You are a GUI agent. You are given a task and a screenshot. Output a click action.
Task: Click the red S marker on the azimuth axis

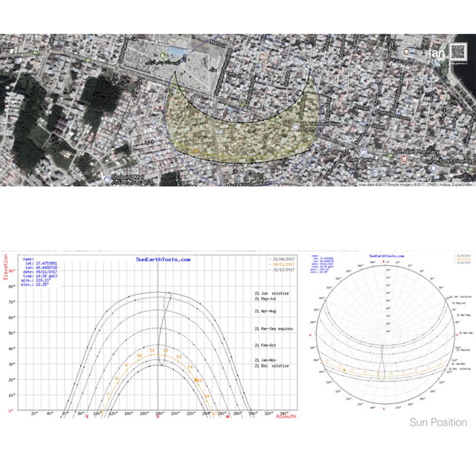click(x=157, y=416)
